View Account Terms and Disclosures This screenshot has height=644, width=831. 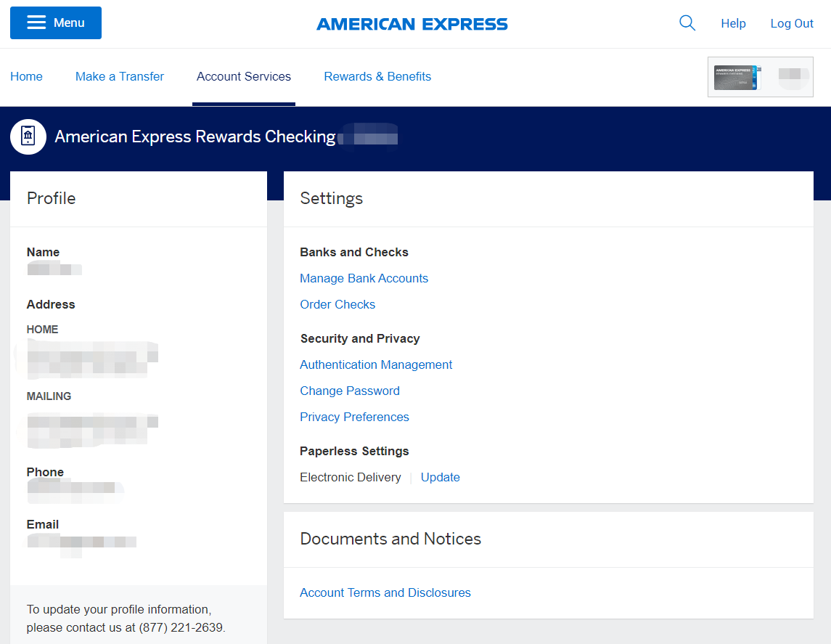pos(385,592)
